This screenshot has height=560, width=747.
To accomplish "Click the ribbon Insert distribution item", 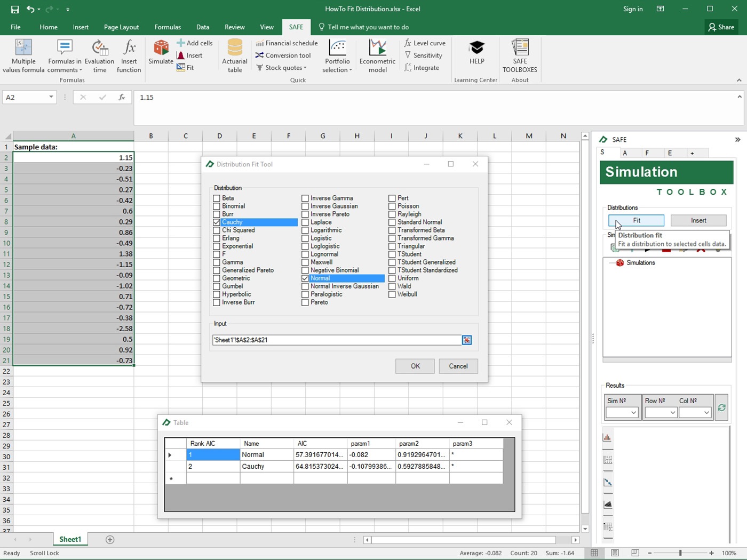I will [189, 55].
